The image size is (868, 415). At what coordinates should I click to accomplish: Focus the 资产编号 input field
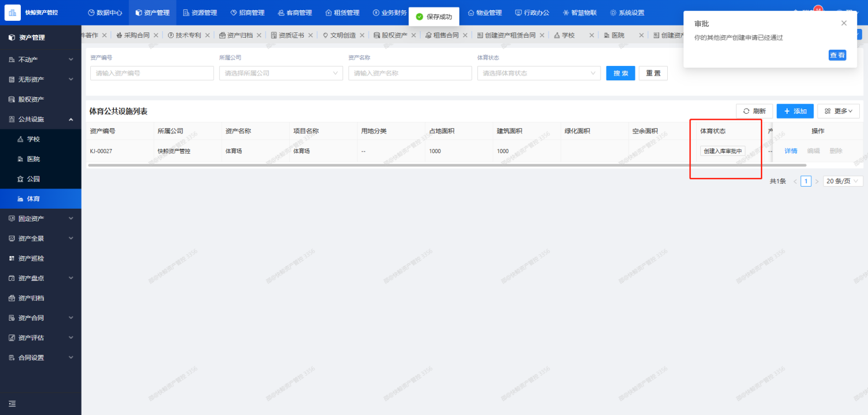(x=152, y=73)
